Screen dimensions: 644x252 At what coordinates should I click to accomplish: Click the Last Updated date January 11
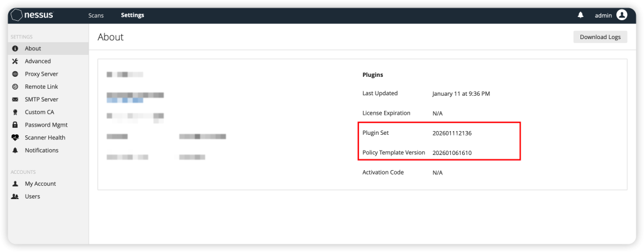click(x=461, y=94)
